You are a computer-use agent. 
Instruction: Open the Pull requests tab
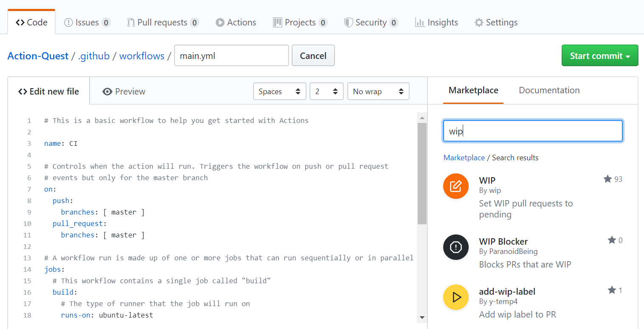[163, 22]
